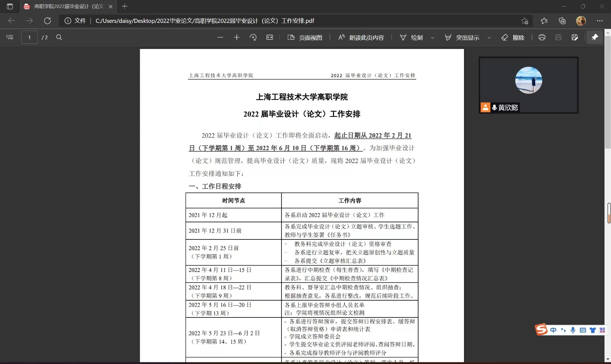
Task: Open the tab actions menu icon
Action: [10, 6]
